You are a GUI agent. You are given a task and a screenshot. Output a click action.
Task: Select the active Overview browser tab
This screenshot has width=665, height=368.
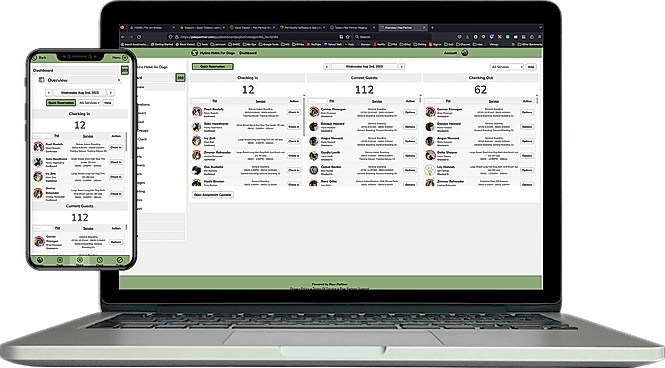[x=402, y=28]
